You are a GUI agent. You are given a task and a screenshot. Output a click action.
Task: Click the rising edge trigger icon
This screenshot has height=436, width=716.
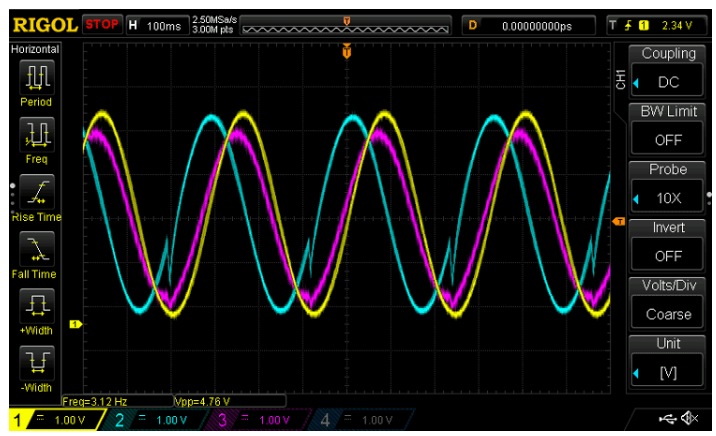628,26
